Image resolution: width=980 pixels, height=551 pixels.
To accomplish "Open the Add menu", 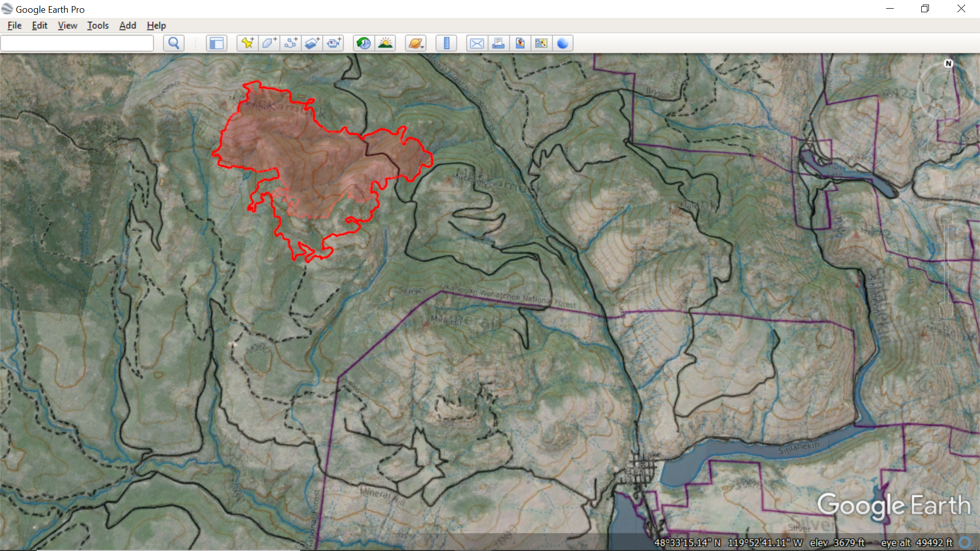I will coord(128,26).
